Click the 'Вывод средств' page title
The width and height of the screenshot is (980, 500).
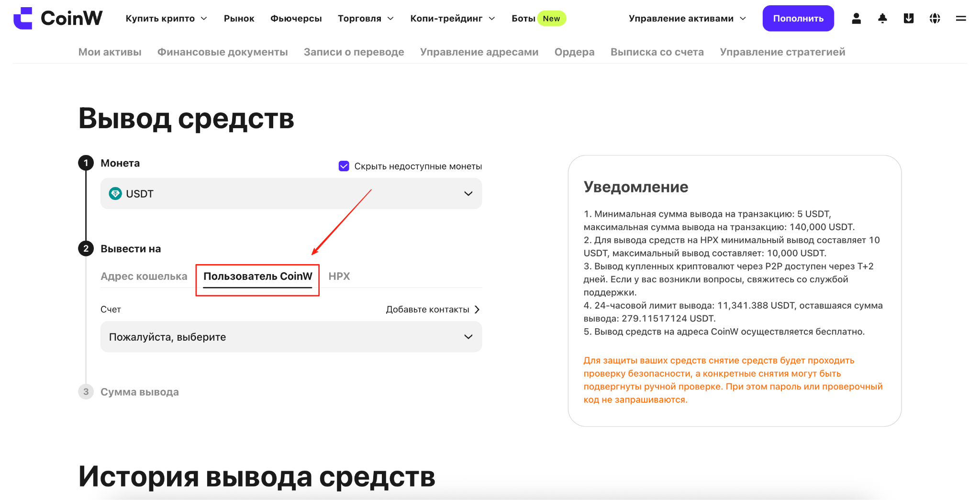pyautogui.click(x=186, y=118)
